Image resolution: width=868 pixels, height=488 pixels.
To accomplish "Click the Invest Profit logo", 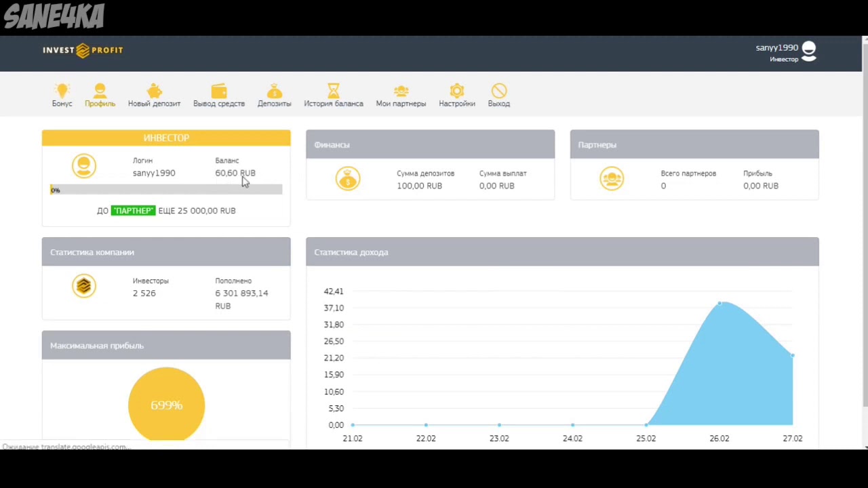I will click(83, 50).
